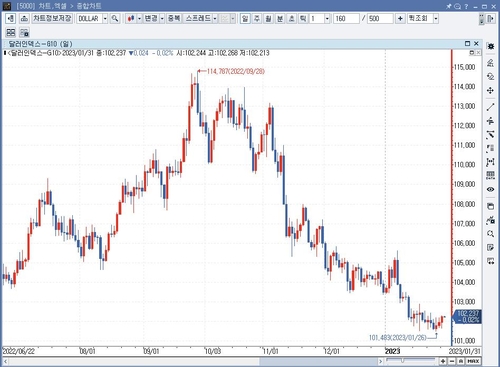Select the horizontal line tool in sidebar

[490, 121]
